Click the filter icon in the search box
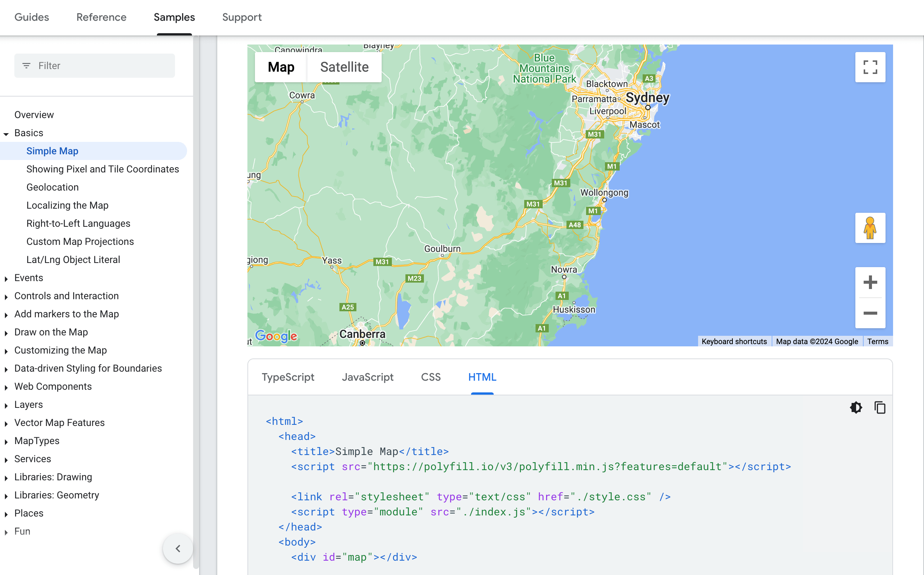Viewport: 924px width, 575px height. point(26,66)
